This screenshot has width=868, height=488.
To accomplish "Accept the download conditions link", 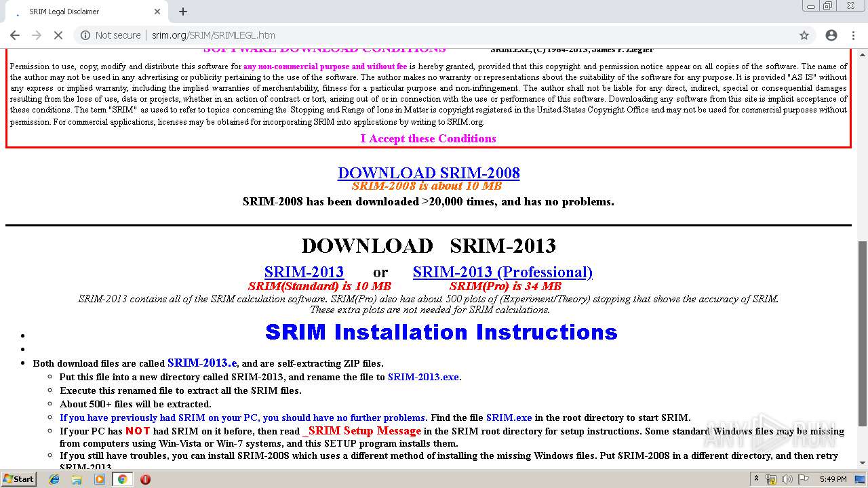I will pyautogui.click(x=428, y=138).
